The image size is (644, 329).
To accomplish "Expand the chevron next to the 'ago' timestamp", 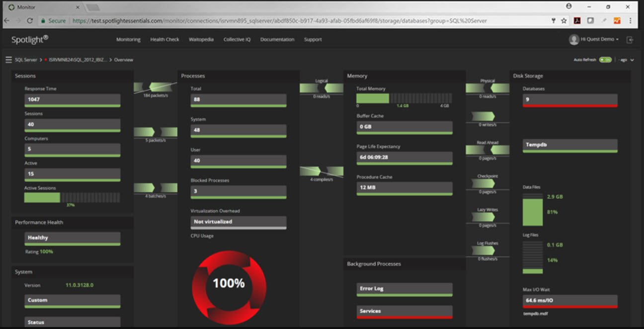I will [x=632, y=60].
